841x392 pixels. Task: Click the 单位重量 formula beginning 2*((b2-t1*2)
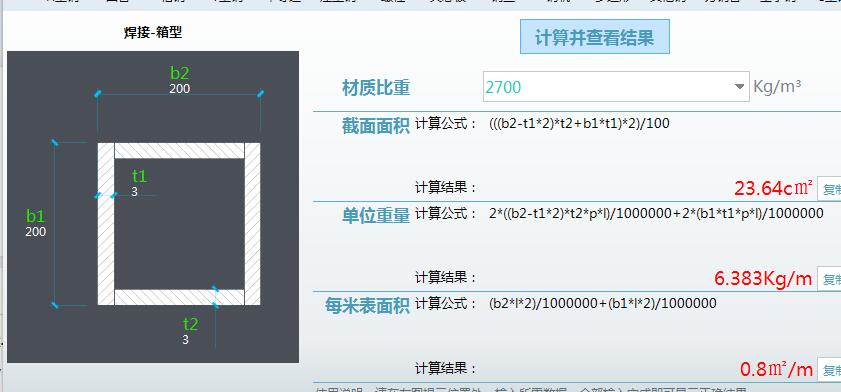point(656,213)
